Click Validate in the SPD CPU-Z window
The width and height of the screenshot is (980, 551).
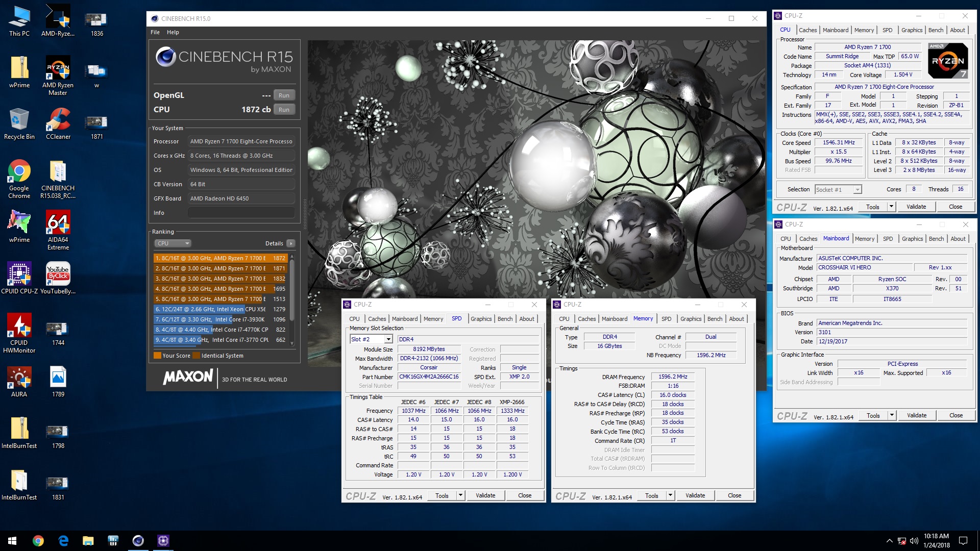(x=485, y=495)
